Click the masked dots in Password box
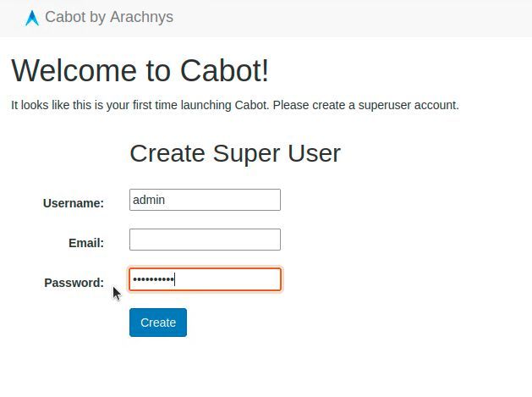The width and height of the screenshot is (532, 397). click(x=153, y=279)
